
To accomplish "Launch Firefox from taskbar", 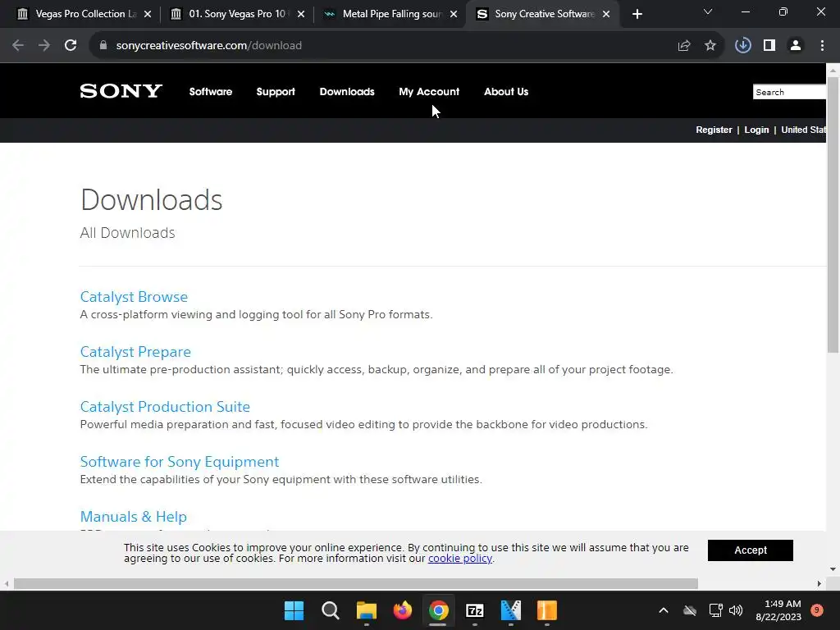I will coord(402,610).
